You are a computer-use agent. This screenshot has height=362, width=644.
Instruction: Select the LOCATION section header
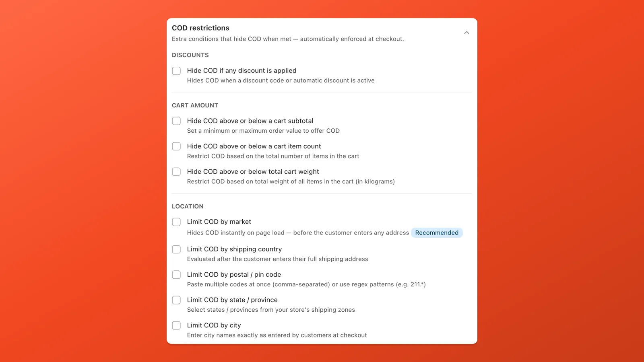[188, 206]
